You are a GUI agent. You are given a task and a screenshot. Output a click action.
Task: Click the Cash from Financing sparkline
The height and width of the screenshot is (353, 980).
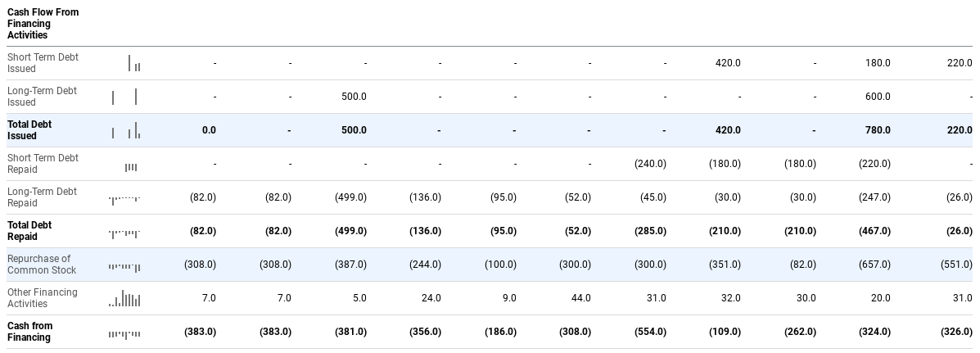124,333
